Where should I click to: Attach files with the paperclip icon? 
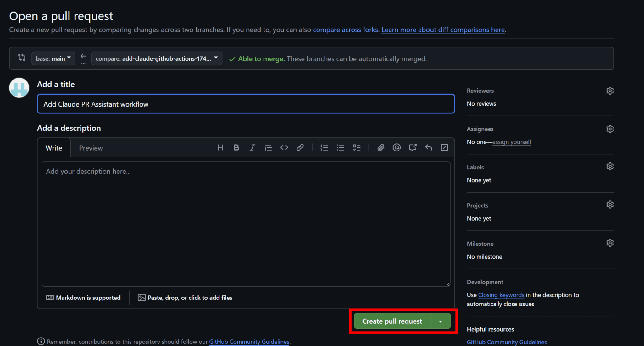click(380, 147)
